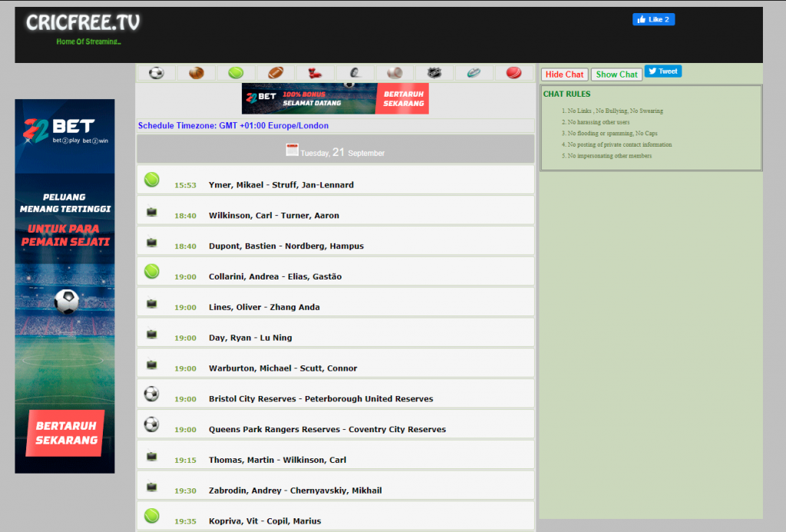Select the motorsport tire filter tab
Image resolution: width=786 pixels, height=532 pixels.
(x=355, y=73)
